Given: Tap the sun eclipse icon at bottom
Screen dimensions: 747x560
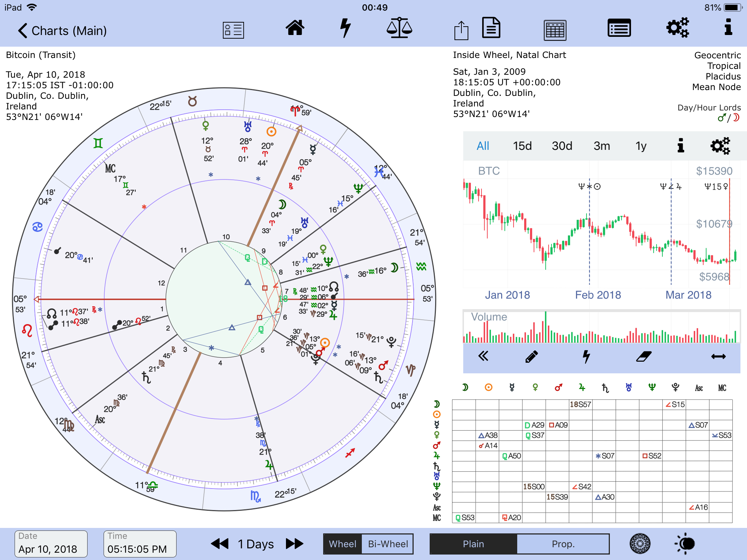Looking at the screenshot, I should coord(685,544).
